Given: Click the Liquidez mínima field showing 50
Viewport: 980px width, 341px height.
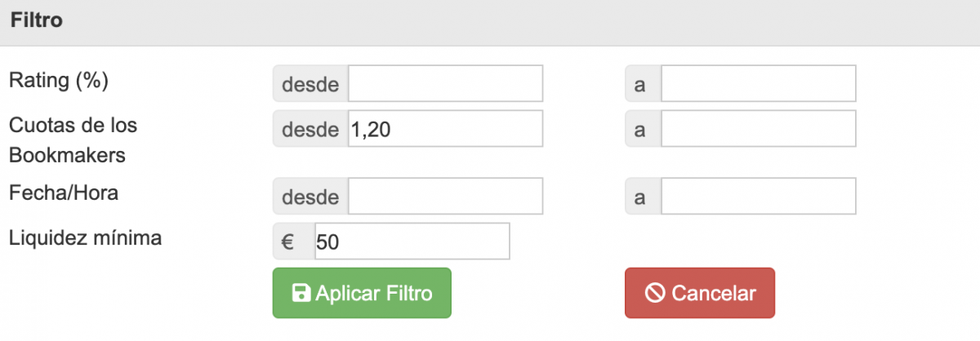Looking at the screenshot, I should [x=412, y=242].
